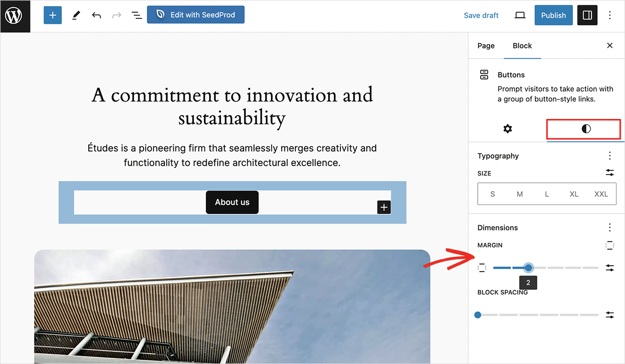Select the architecture photo in the editor
Viewport: 625px width, 364px height.
pyautogui.click(x=232, y=307)
